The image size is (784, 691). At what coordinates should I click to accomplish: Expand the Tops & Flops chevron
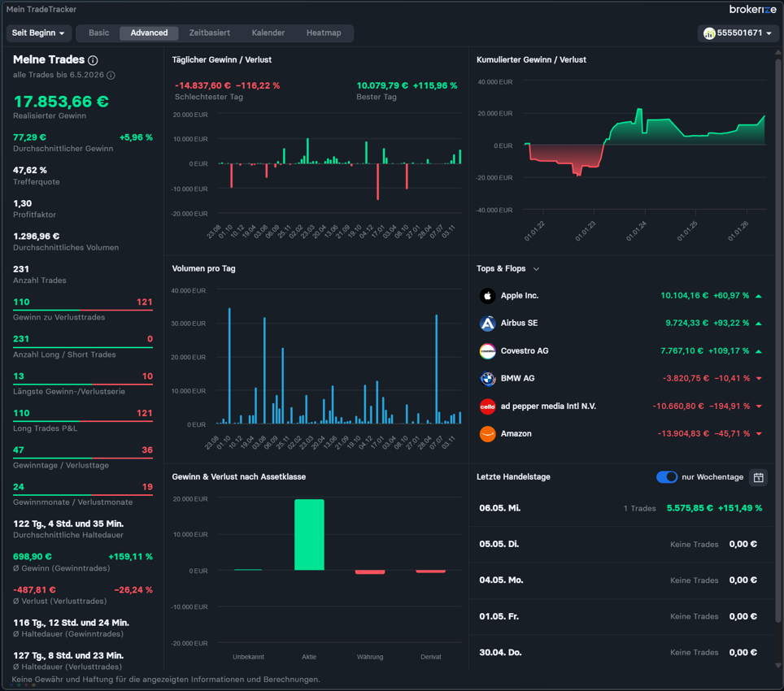point(536,269)
